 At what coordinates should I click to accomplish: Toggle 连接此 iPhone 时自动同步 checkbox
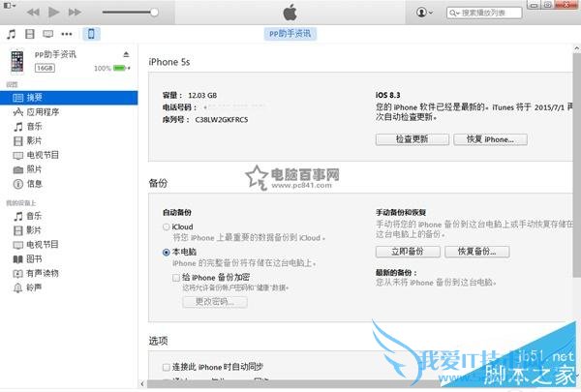pos(167,367)
